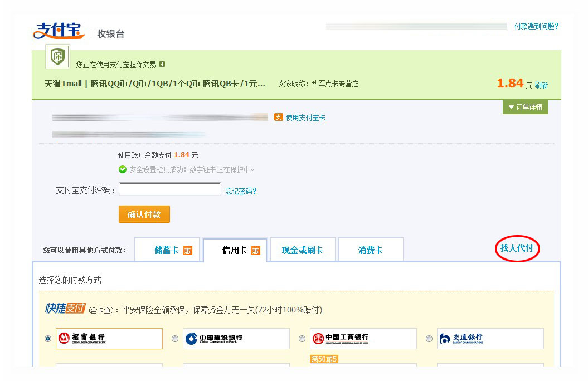Open the 付款遇到问题? help link
Viewport: 588px width, 381px height.
[536, 26]
